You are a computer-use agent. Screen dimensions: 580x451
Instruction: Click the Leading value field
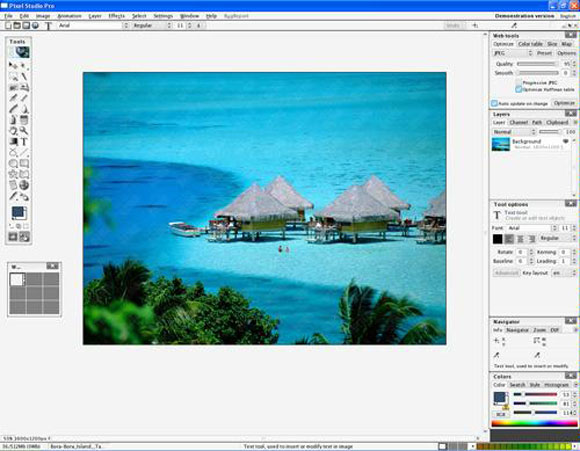[565, 261]
